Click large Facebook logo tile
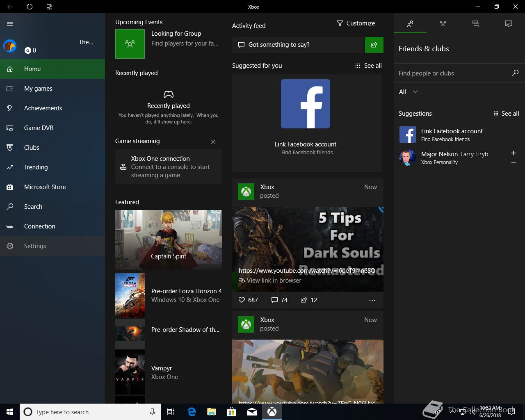 tap(306, 104)
